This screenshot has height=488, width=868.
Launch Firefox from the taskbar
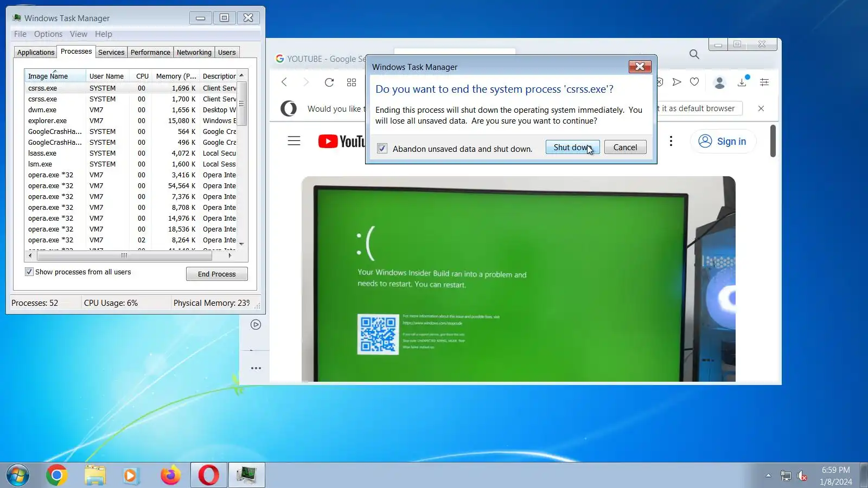tap(170, 476)
